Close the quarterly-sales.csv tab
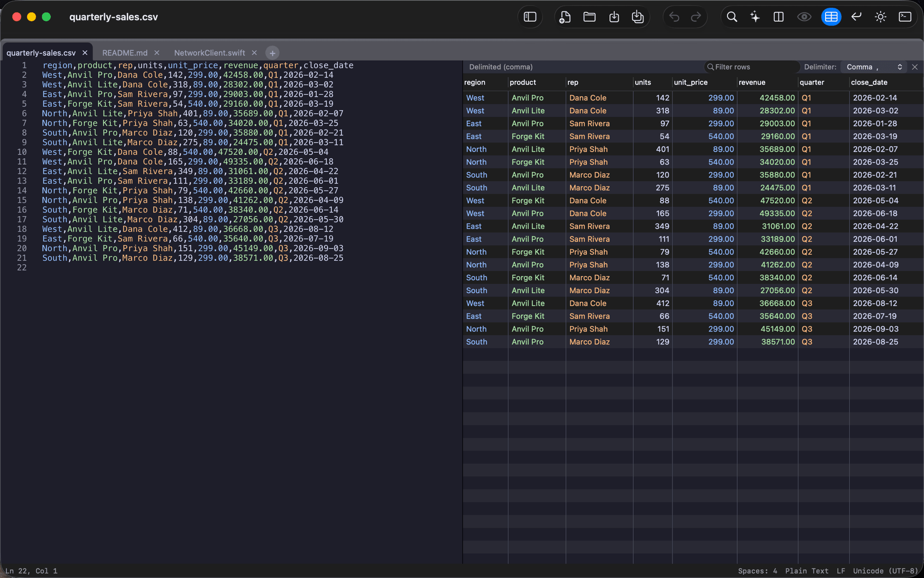Image resolution: width=924 pixels, height=578 pixels. point(85,53)
